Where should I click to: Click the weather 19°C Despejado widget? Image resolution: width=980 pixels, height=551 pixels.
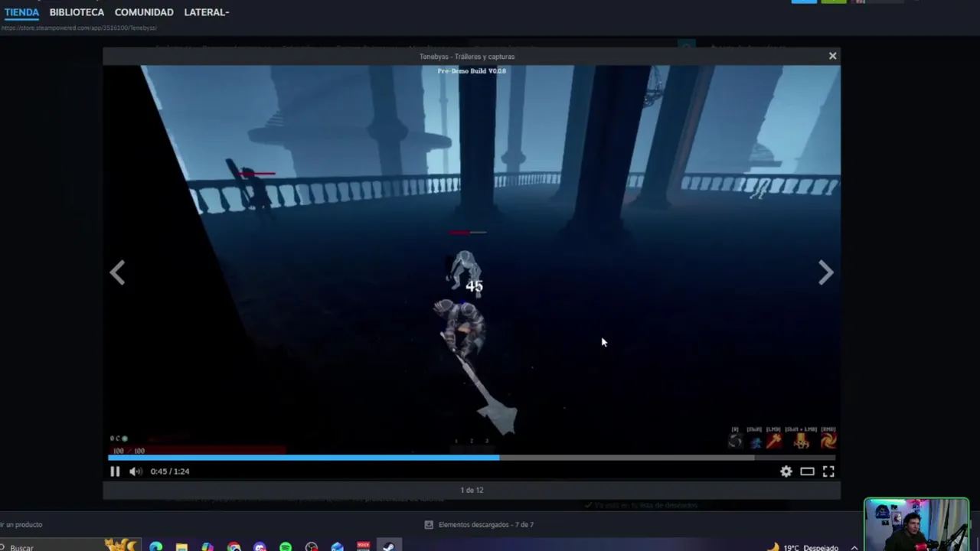[802, 547]
